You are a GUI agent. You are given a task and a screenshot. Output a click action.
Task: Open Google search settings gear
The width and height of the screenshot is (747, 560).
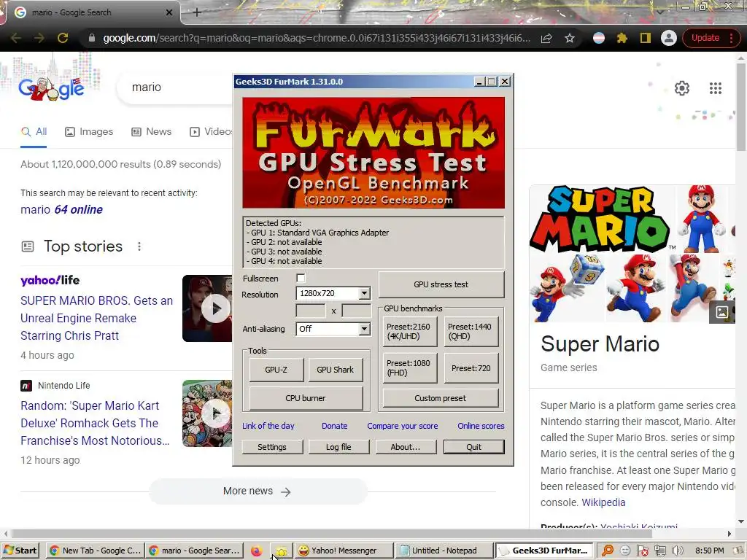click(x=682, y=88)
